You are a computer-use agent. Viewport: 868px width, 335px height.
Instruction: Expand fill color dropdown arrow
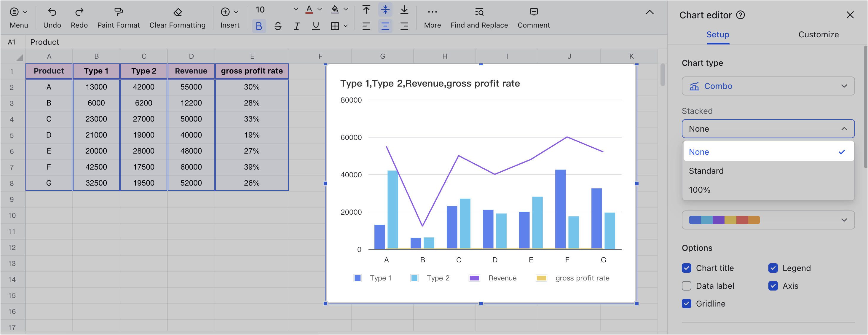tap(345, 9)
